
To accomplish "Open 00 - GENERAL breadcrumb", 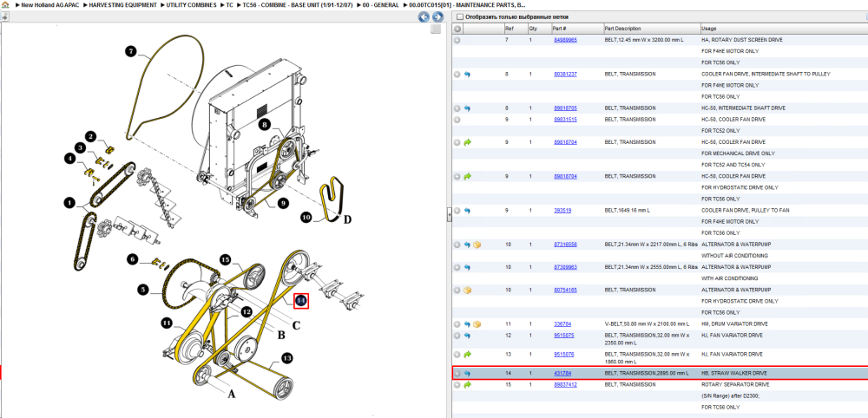I will [x=381, y=4].
